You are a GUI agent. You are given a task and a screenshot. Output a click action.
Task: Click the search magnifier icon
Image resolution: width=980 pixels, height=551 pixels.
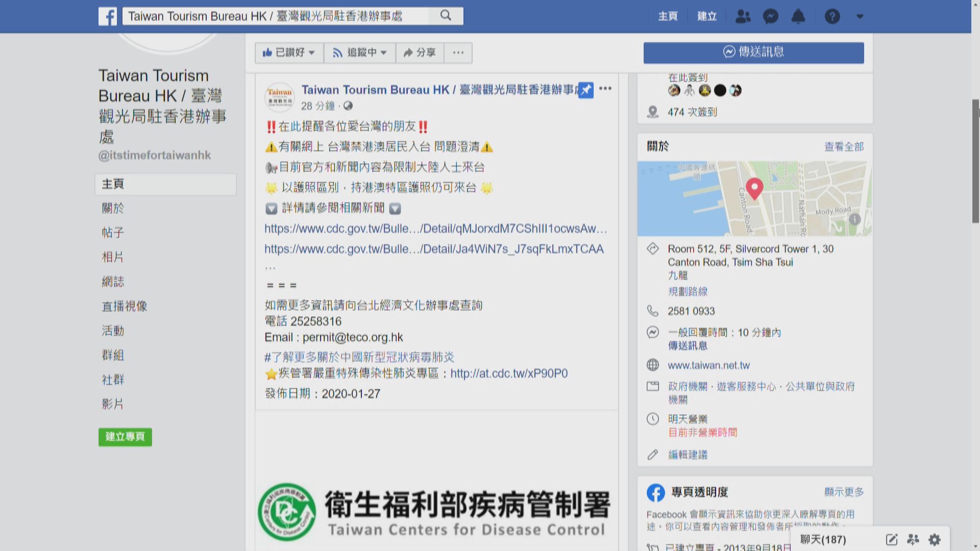[445, 15]
